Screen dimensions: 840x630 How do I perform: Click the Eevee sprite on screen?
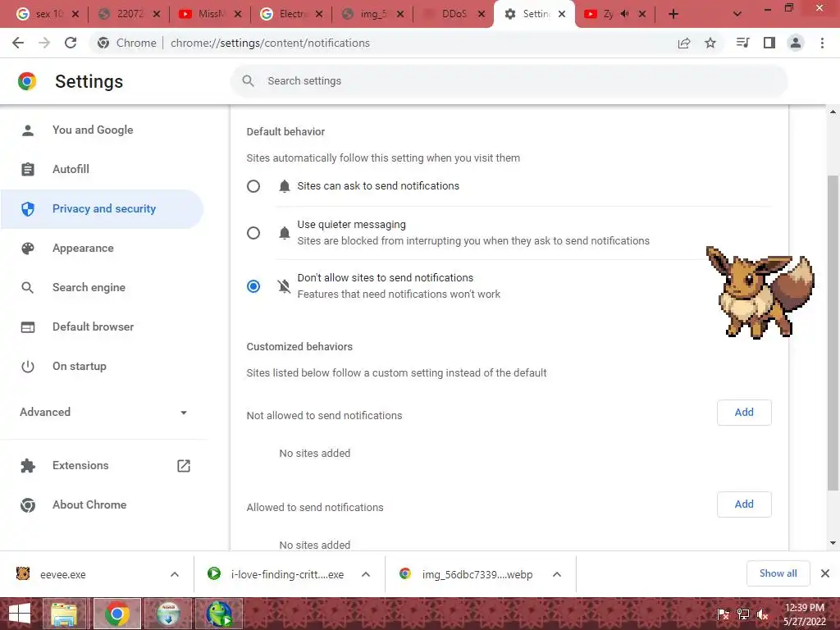(760, 292)
